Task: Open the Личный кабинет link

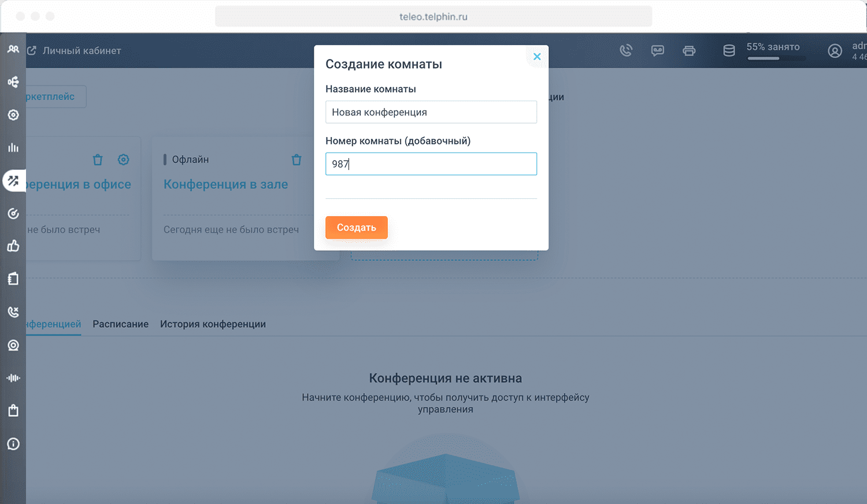Action: coord(82,51)
